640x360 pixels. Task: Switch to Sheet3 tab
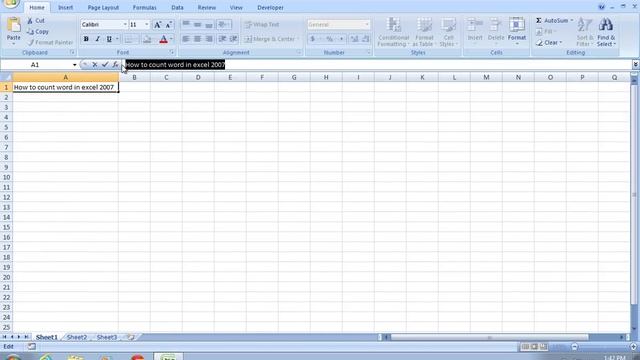point(107,337)
